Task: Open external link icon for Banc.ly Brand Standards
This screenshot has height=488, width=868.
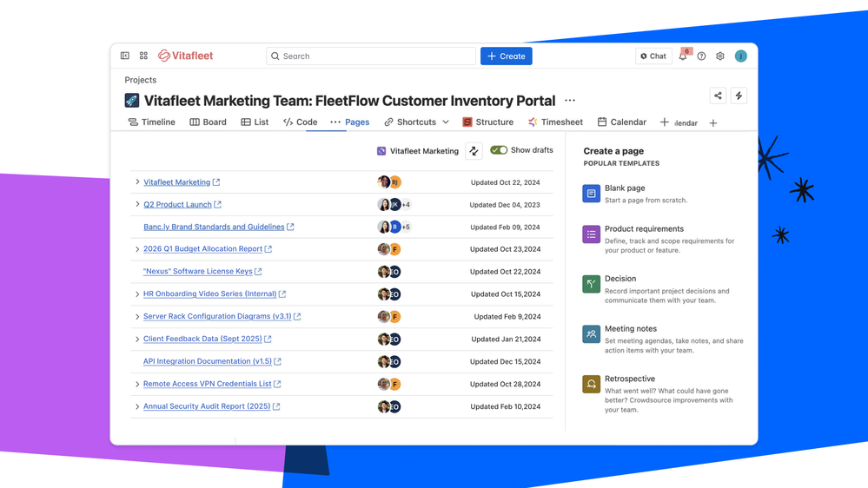Action: tap(290, 227)
